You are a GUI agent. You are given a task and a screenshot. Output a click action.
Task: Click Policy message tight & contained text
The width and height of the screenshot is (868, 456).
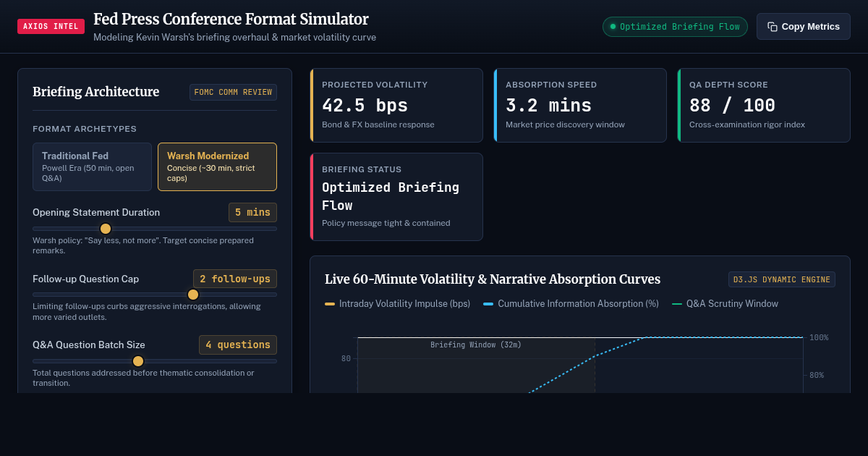pyautogui.click(x=386, y=223)
